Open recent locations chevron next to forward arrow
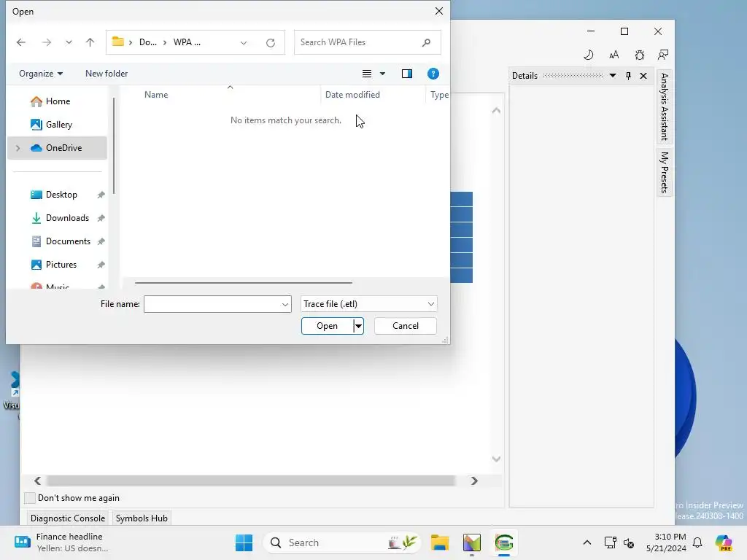 69,42
